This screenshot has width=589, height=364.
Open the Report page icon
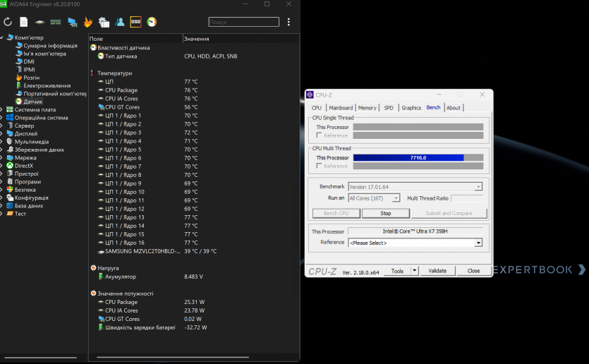click(24, 22)
